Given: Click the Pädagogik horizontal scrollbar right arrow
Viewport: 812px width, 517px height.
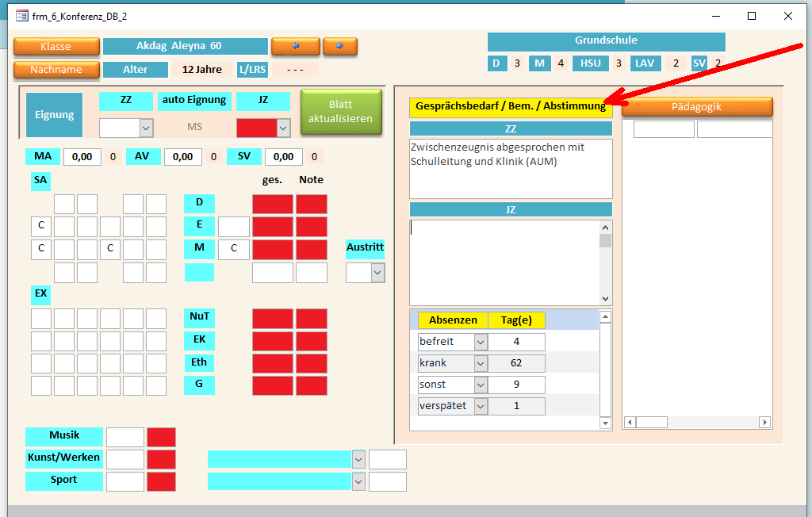Looking at the screenshot, I should [765, 423].
